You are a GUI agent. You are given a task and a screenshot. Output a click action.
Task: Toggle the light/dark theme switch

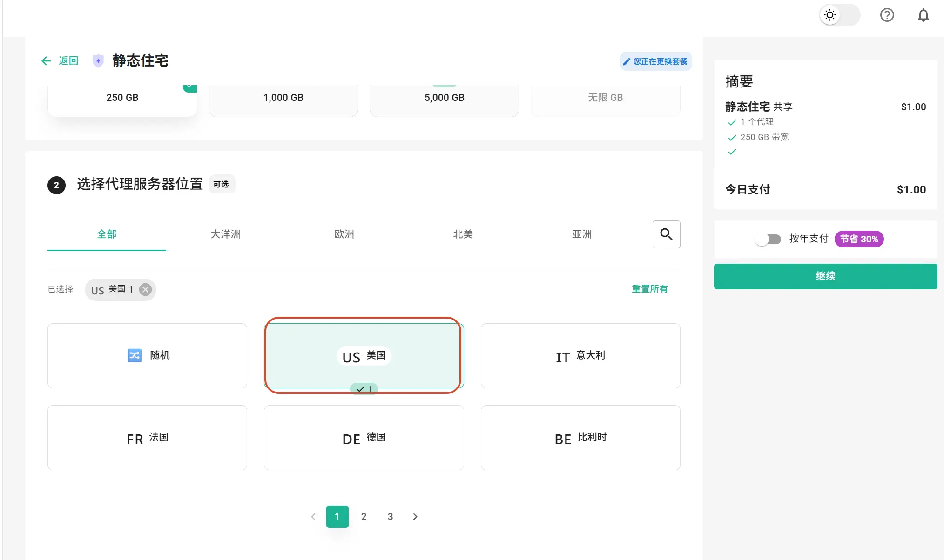(x=839, y=15)
